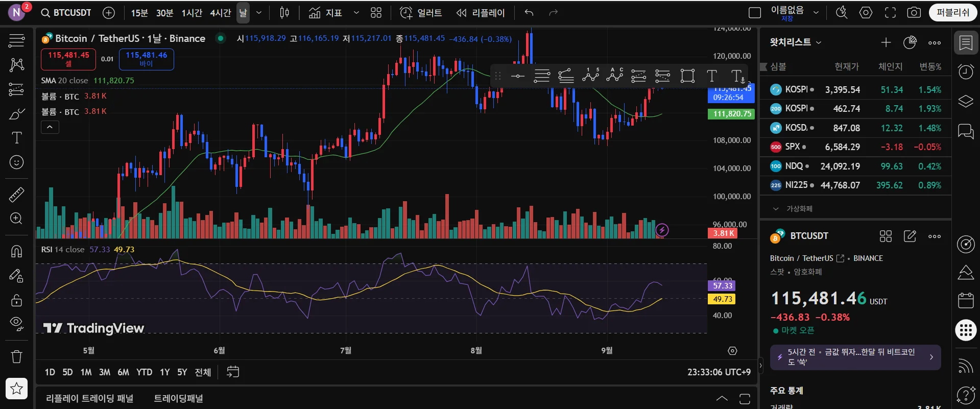The height and width of the screenshot is (409, 980).
Task: Toggle the Magnet mode
Action: tap(17, 251)
